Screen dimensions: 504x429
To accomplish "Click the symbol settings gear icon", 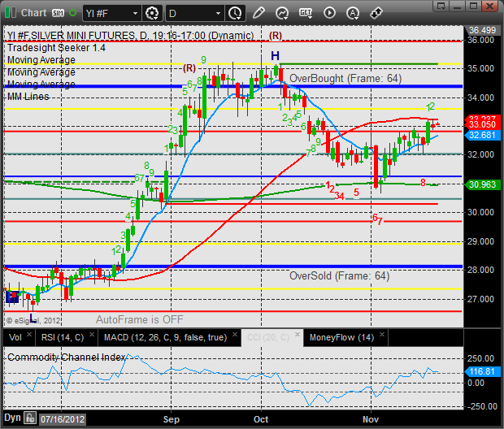I will 152,13.
